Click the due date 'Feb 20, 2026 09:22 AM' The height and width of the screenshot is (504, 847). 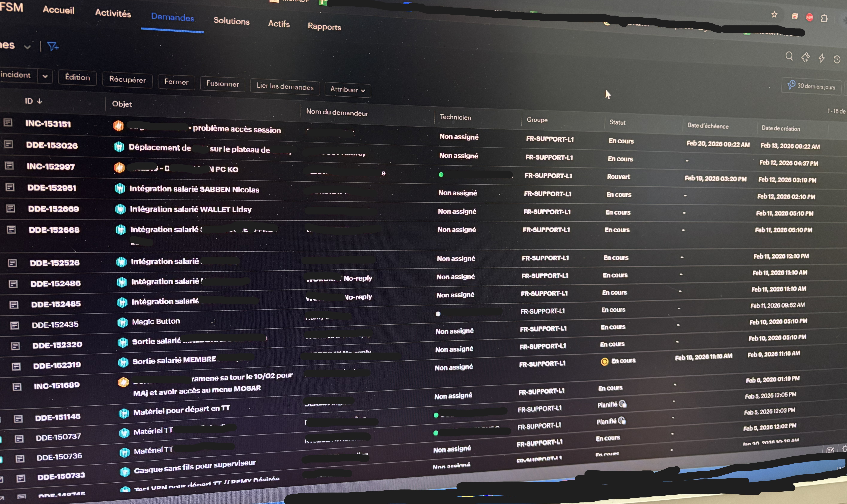(718, 144)
